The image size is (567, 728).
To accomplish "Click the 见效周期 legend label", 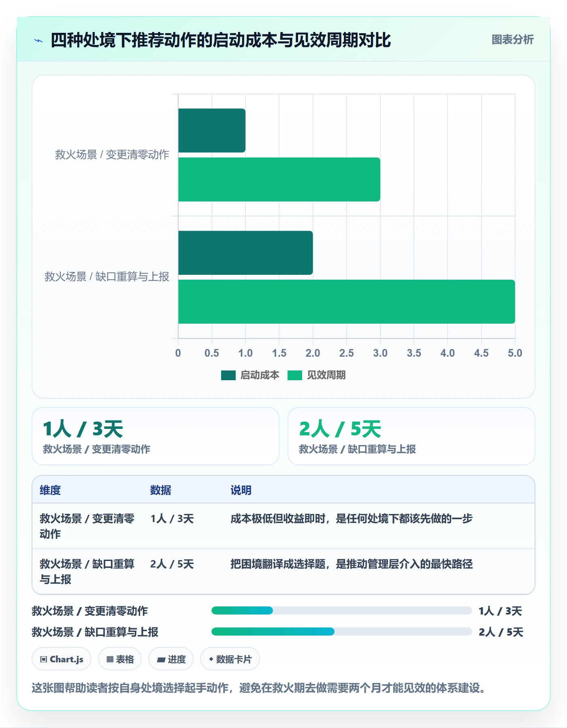I will (326, 375).
